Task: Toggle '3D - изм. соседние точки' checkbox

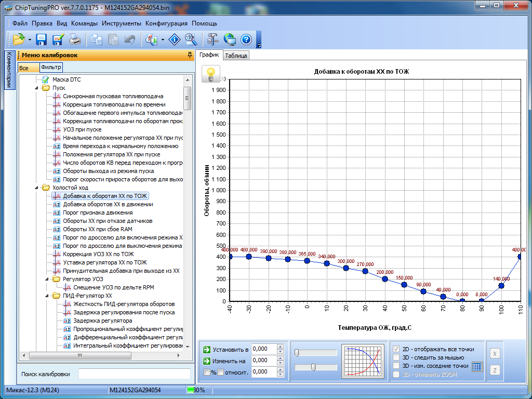Action: pyautogui.click(x=397, y=366)
